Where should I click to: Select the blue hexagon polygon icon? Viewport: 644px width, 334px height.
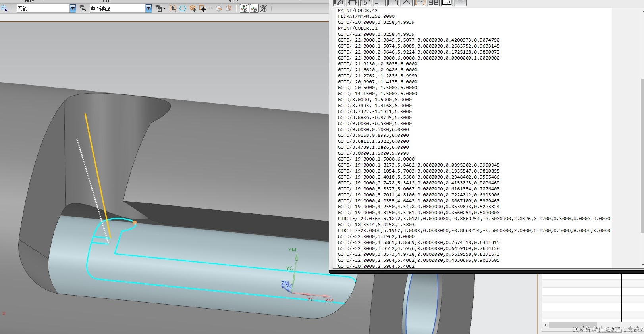tap(183, 8)
